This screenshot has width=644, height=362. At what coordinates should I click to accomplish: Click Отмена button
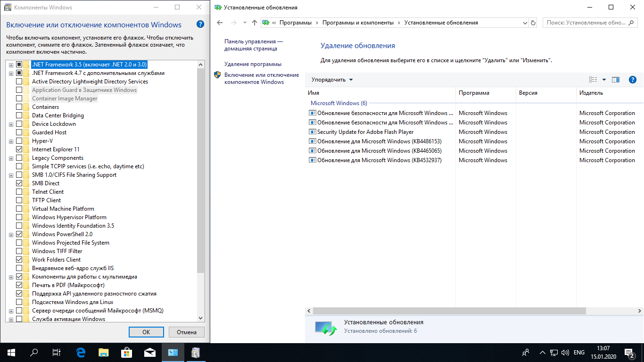pos(187,332)
